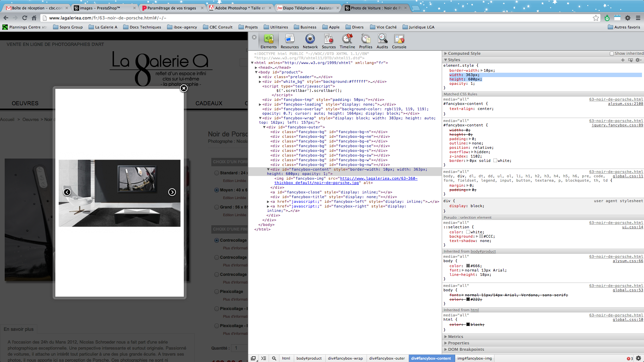Select the Standard size radio option
The image size is (644, 362).
(217, 173)
